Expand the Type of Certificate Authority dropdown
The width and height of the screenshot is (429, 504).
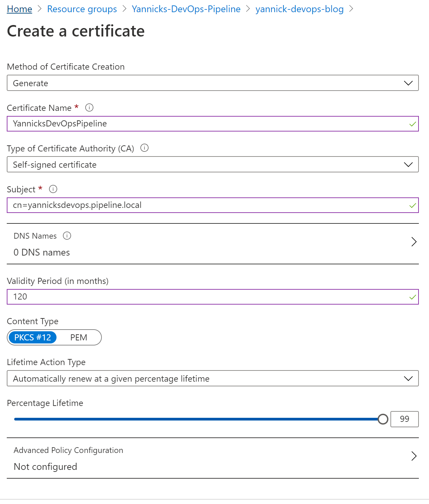[212, 165]
